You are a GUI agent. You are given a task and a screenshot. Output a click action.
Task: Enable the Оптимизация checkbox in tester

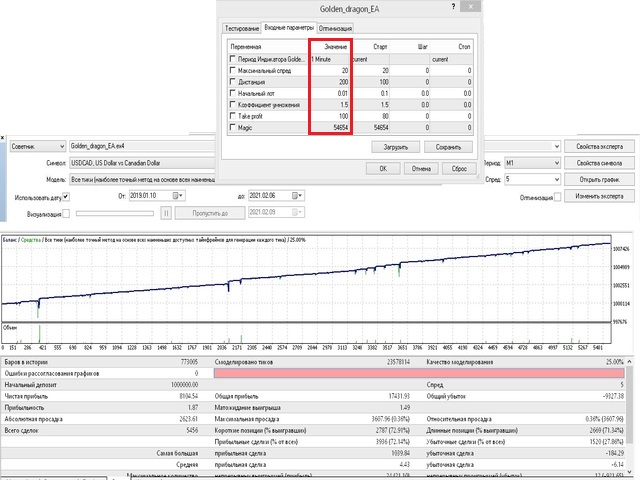[x=557, y=197]
